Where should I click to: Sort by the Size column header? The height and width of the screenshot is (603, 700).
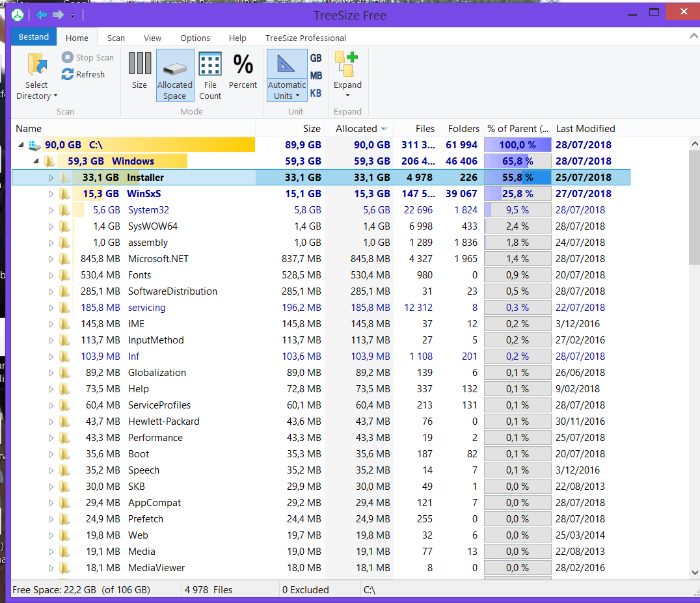tap(289, 129)
